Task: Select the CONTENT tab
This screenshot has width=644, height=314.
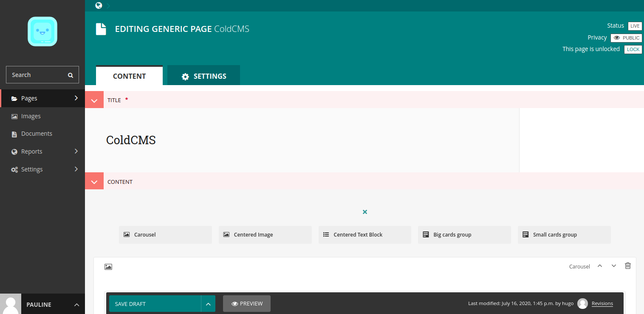Action: coord(129,76)
